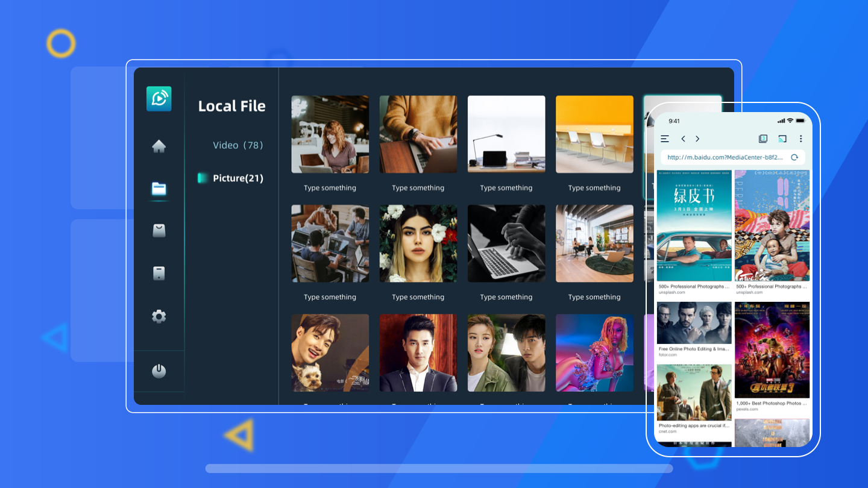Reload page with refresh icon
Viewport: 868px width, 488px height.
point(794,157)
